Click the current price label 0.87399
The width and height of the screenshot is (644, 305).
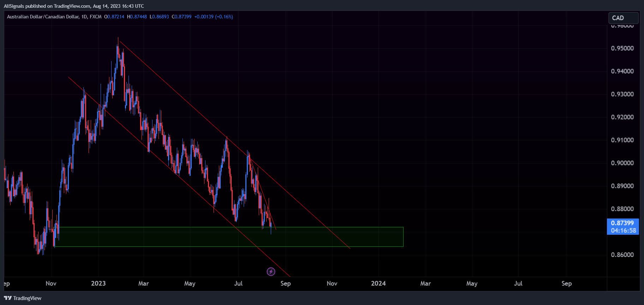point(622,223)
